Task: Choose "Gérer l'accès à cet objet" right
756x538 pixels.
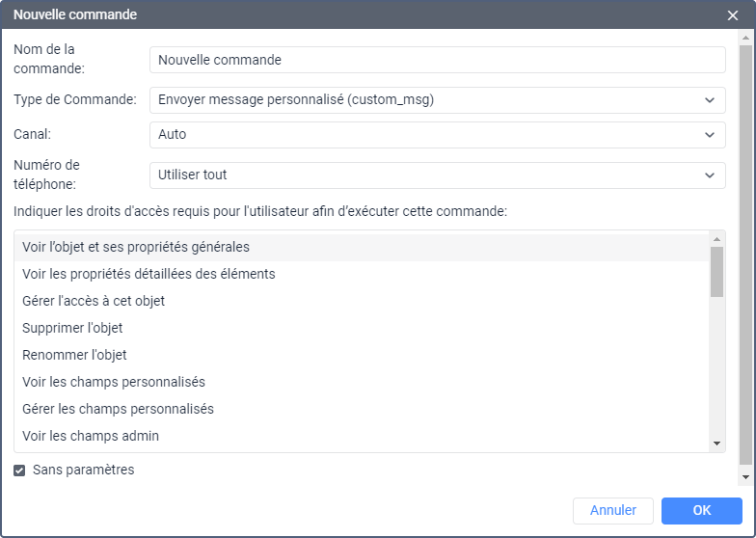Action: pyautogui.click(x=94, y=301)
